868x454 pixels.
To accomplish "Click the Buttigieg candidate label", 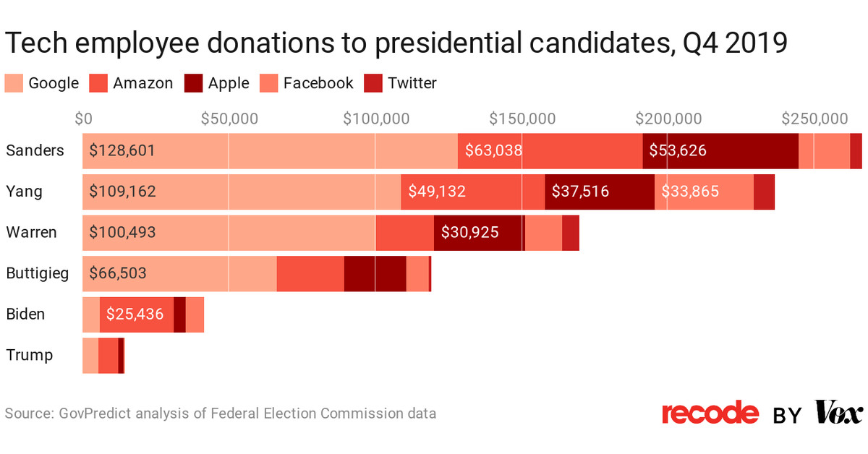I will coord(38,273).
